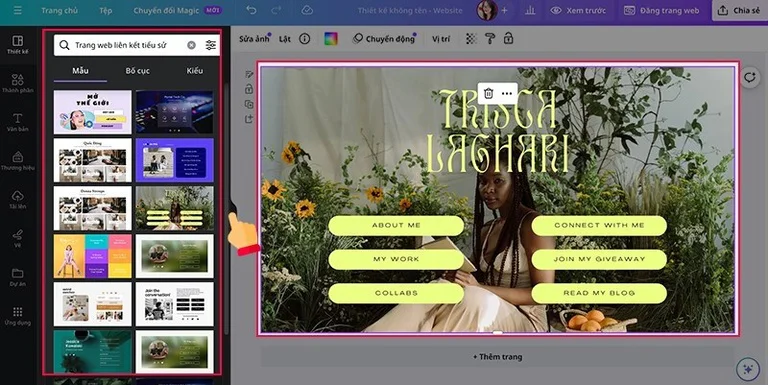Open the user profile avatar
Screen dimensions: 768x385
pyautogui.click(x=486, y=10)
